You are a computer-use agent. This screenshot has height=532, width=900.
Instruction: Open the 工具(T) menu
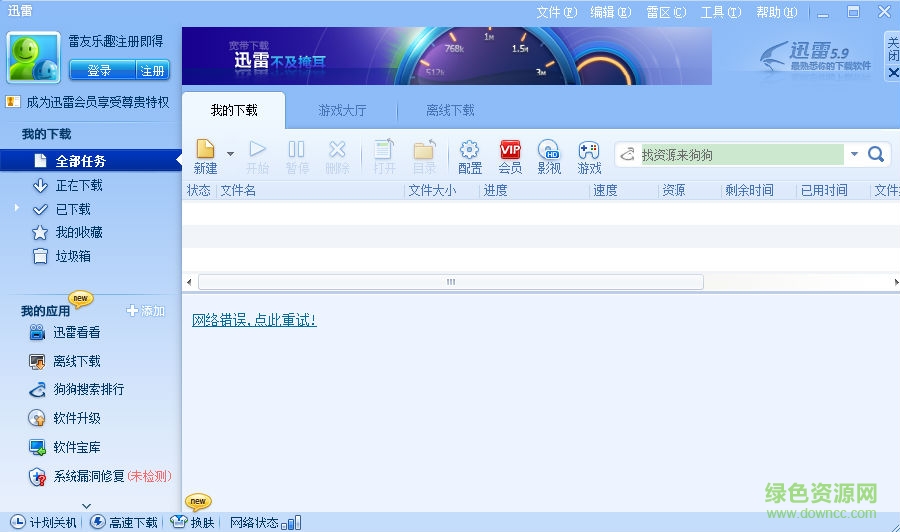click(721, 12)
